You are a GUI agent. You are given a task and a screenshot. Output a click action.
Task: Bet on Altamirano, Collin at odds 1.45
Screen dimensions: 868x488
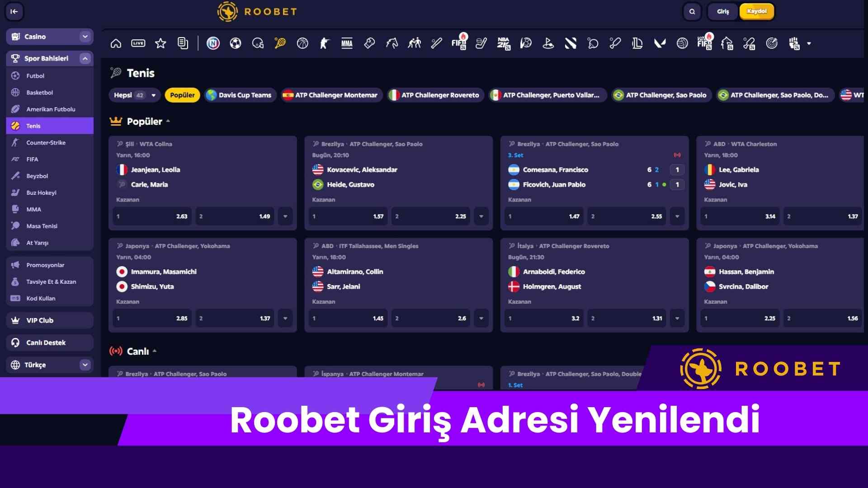(348, 319)
